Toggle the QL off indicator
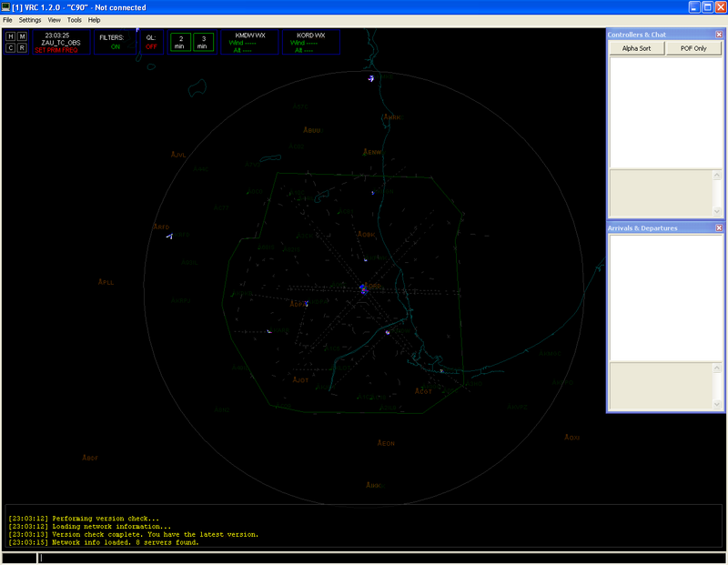The width and height of the screenshot is (728, 565). (151, 46)
